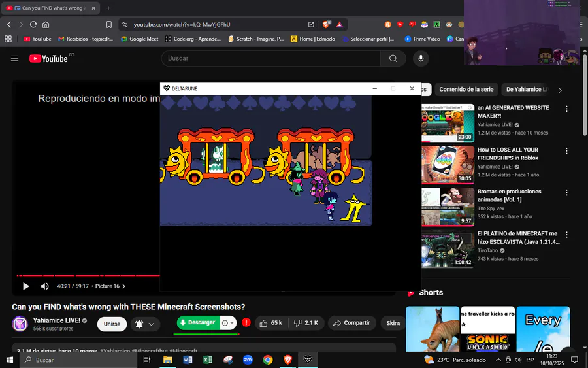Open the apps grid icon in bookmarks bar
Viewport: 588px width, 368px height.
[8, 39]
